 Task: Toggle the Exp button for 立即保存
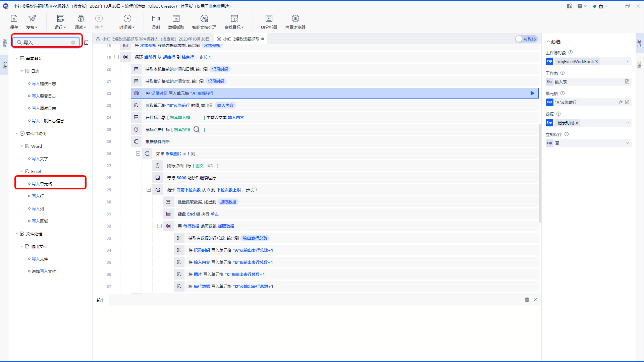(549, 143)
